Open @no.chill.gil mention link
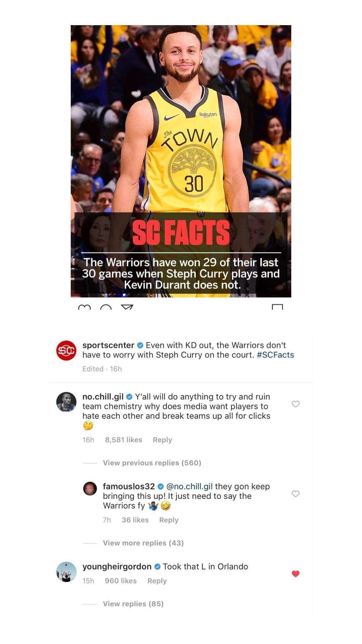The image size is (362, 644). point(189,486)
